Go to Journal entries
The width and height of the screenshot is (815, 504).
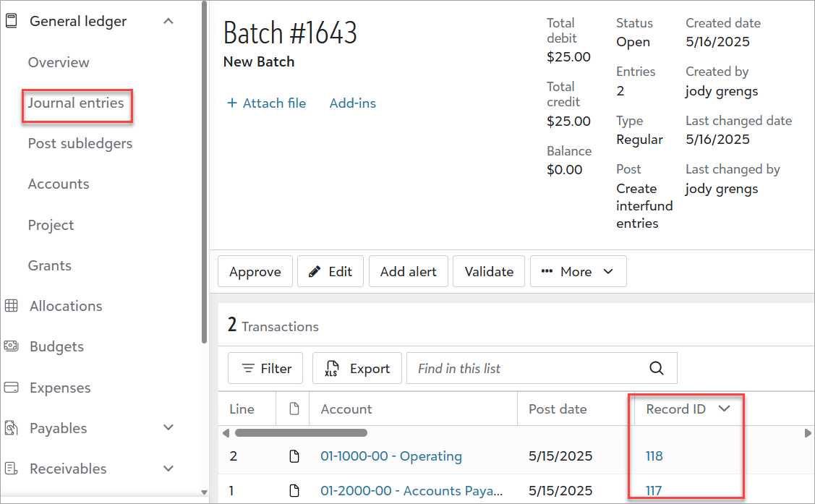pos(76,103)
